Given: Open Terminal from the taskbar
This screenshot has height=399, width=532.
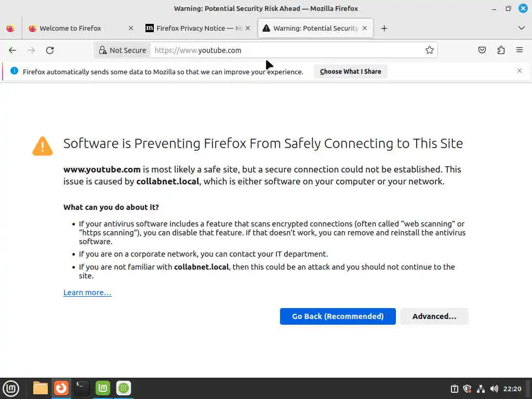Looking at the screenshot, I should click(82, 388).
